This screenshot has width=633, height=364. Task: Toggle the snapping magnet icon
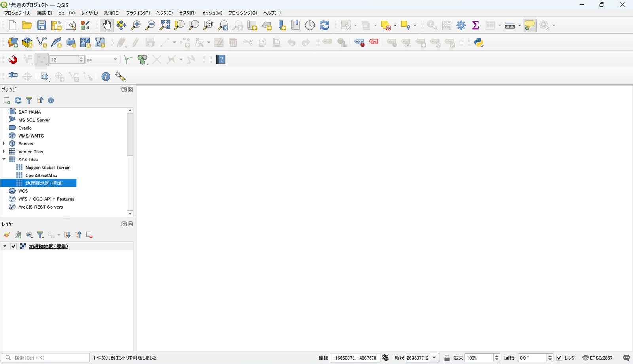coord(13,60)
